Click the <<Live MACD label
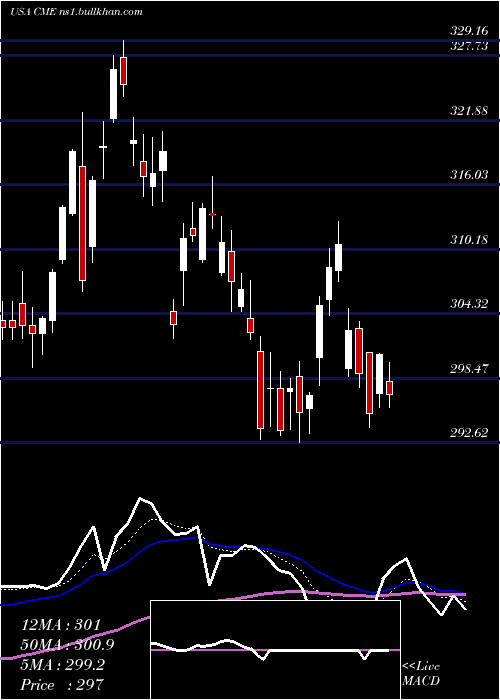The width and height of the screenshot is (500, 700). pos(421,674)
